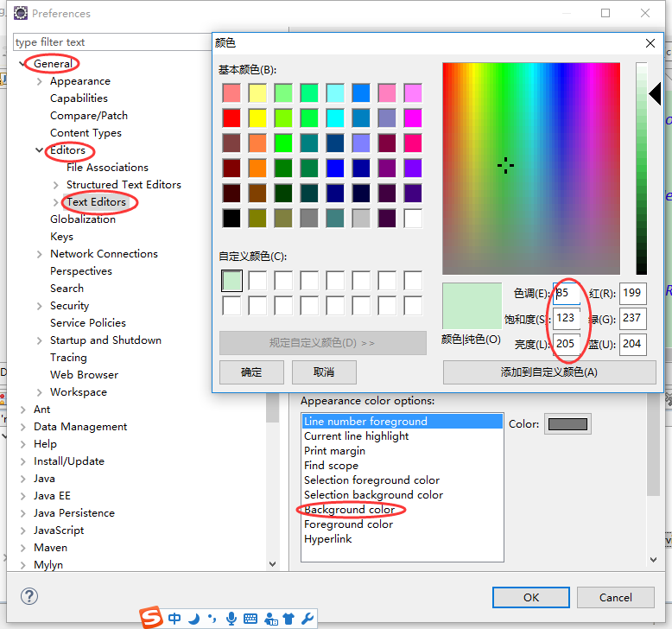Viewport: 672px width, 629px height.
Task: Open the gray Color picker button
Action: (567, 424)
